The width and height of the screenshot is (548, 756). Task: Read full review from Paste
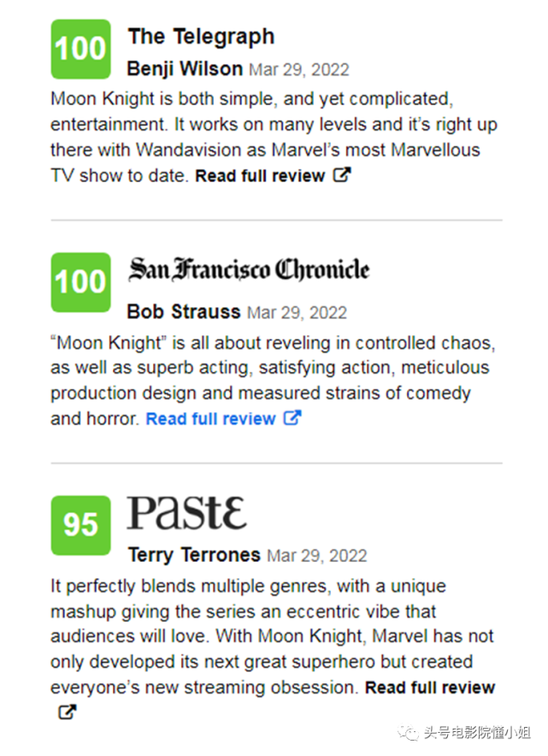(x=430, y=688)
